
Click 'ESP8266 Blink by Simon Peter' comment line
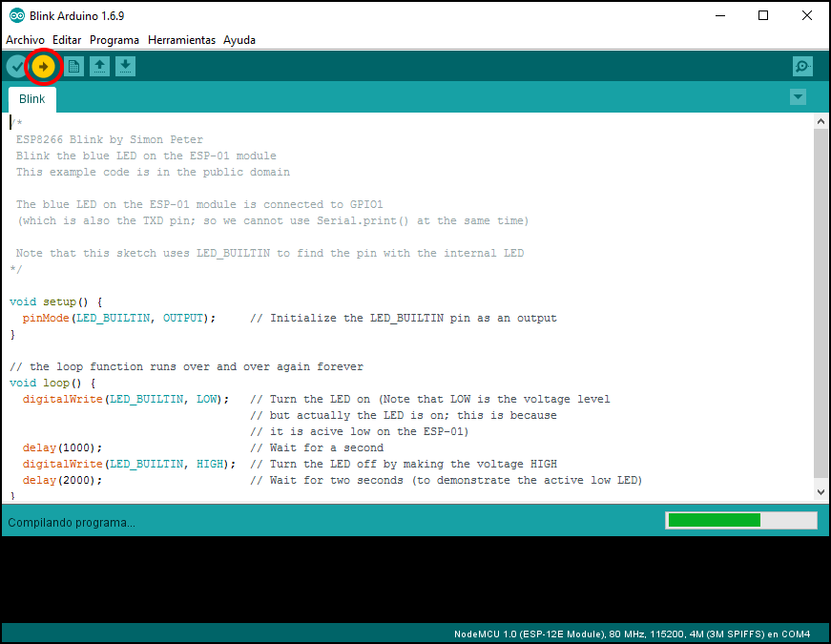pyautogui.click(x=109, y=139)
